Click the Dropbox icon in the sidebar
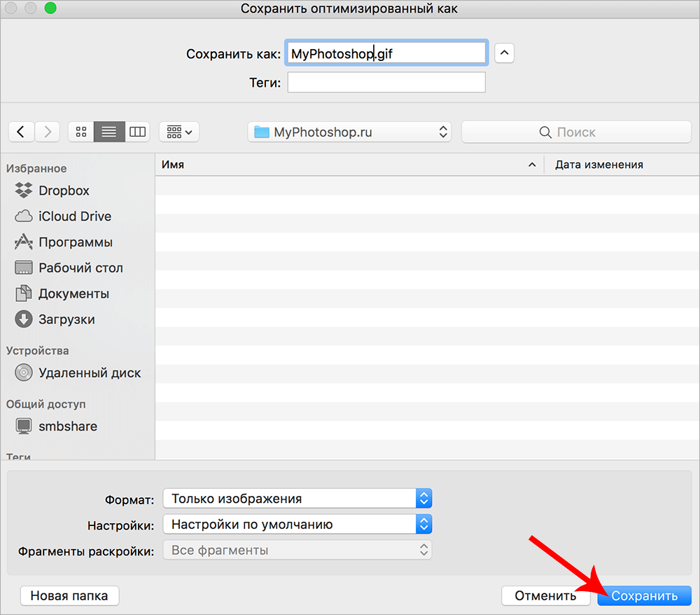Image resolution: width=700 pixels, height=615 pixels. [x=24, y=191]
